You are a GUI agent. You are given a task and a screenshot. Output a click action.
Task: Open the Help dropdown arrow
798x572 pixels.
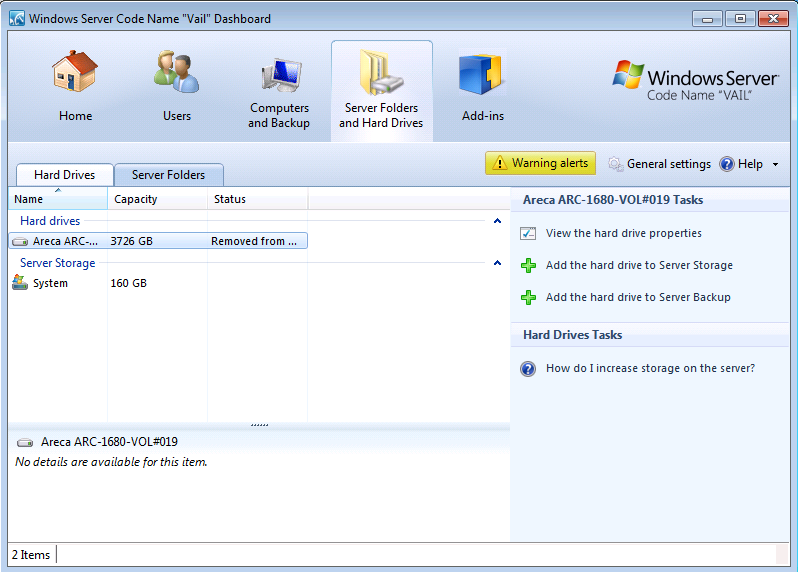775,165
